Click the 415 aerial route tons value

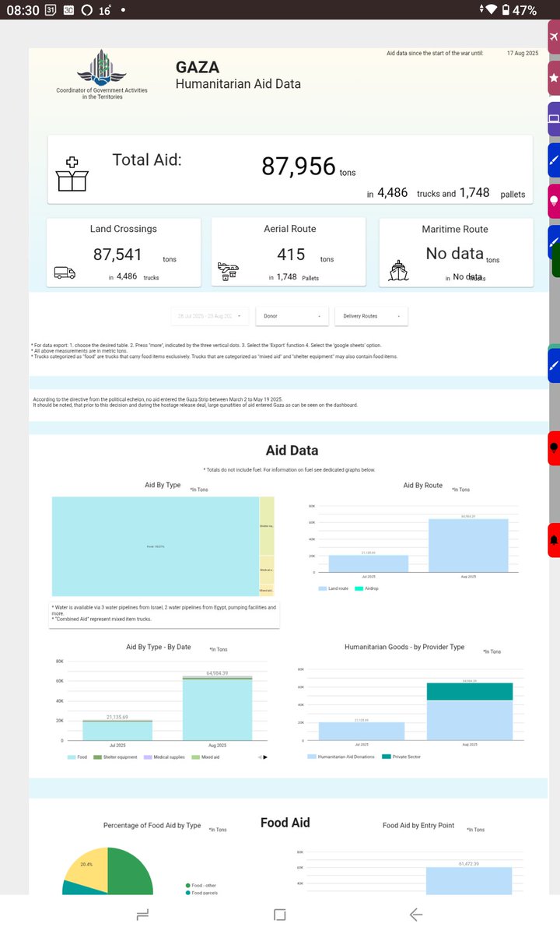[x=291, y=255]
